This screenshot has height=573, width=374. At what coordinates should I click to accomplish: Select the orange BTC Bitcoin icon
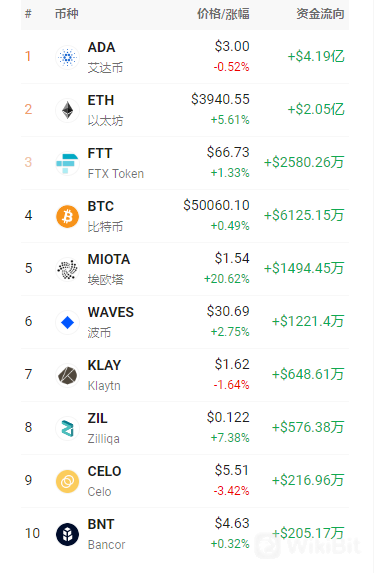click(x=67, y=216)
